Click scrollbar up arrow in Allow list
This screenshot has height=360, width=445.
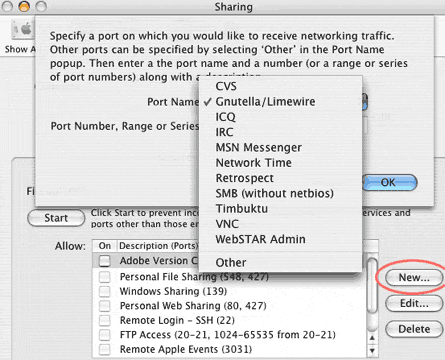pyautogui.click(x=372, y=338)
